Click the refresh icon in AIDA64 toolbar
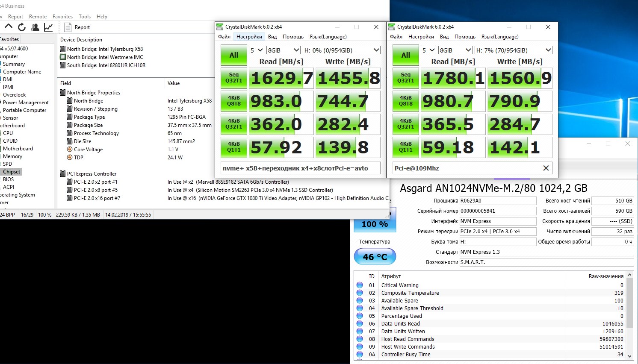The image size is (638, 364). tap(22, 27)
